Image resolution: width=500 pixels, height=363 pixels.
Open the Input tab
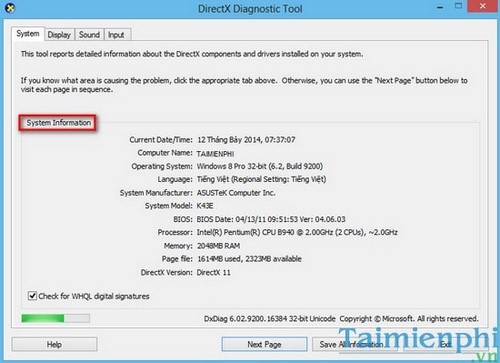pos(116,35)
